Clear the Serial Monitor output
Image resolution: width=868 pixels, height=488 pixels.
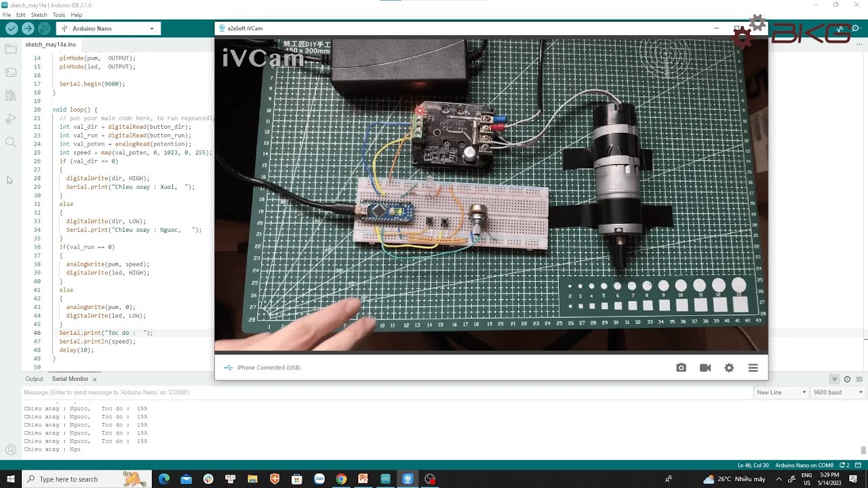(x=860, y=379)
